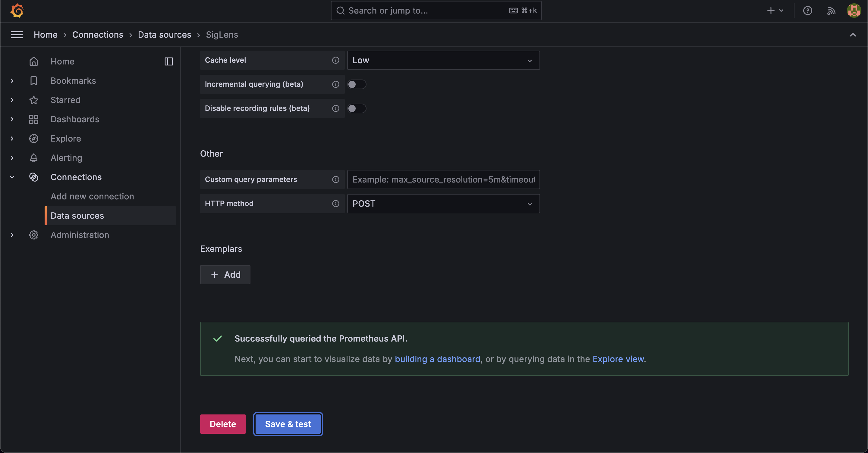Show info tooltip for Disable recording rules
868x453 pixels.
[x=336, y=108]
